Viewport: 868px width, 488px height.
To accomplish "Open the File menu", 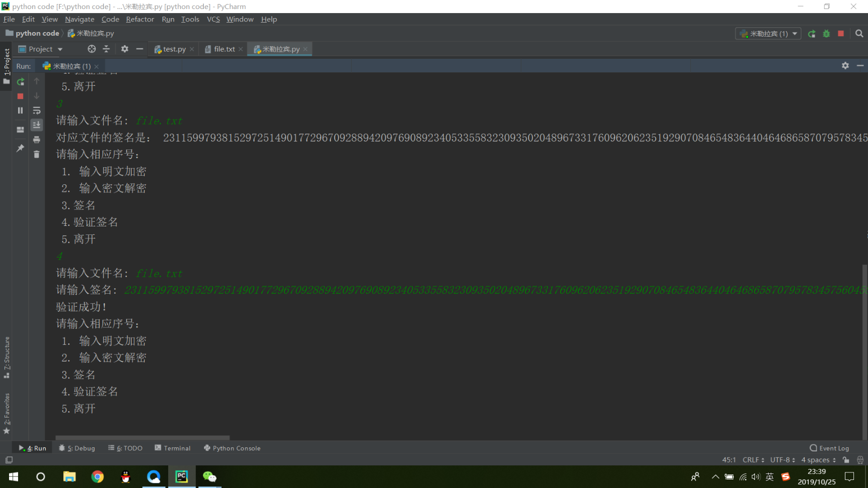I will click(9, 19).
